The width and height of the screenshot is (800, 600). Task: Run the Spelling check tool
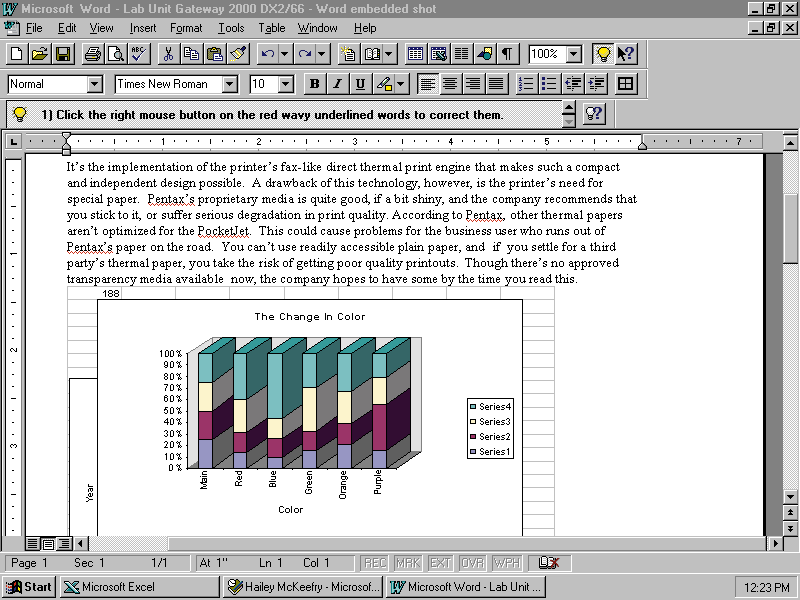138,54
